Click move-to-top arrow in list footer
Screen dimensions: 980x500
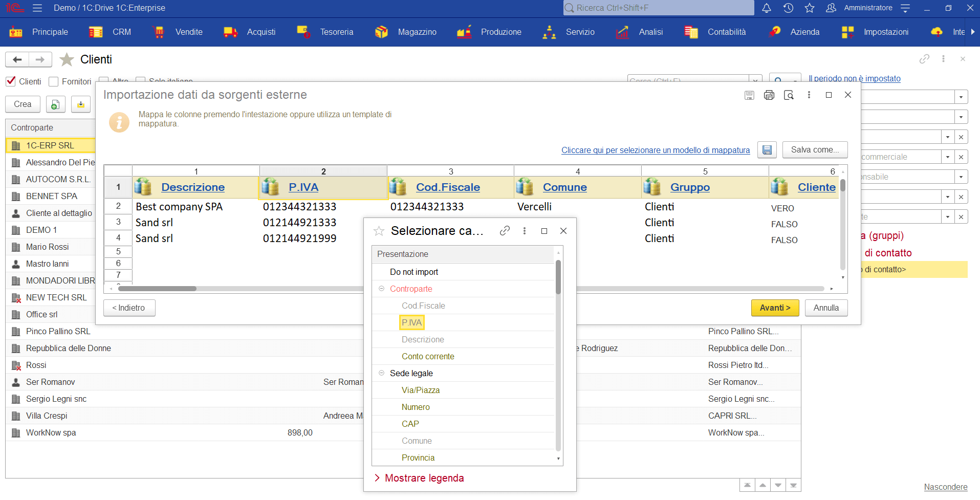coord(747,485)
